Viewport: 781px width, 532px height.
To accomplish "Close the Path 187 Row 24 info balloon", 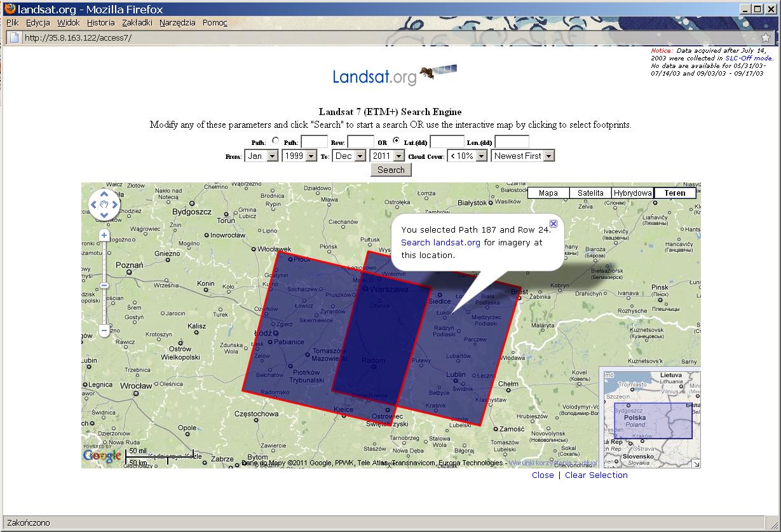I will pos(553,224).
